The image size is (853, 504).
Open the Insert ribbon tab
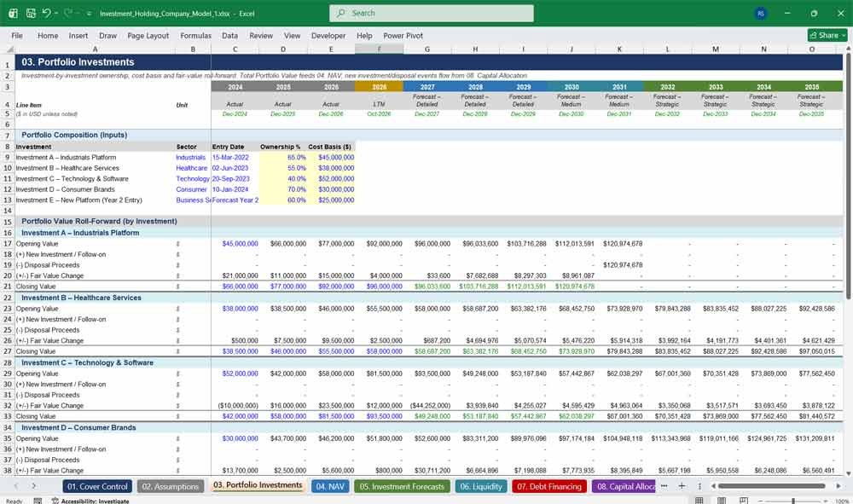tap(78, 35)
